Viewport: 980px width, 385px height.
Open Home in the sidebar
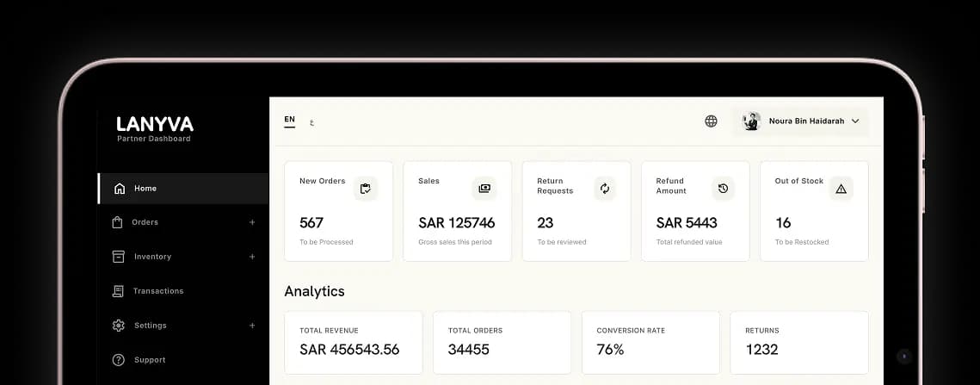[x=183, y=189]
